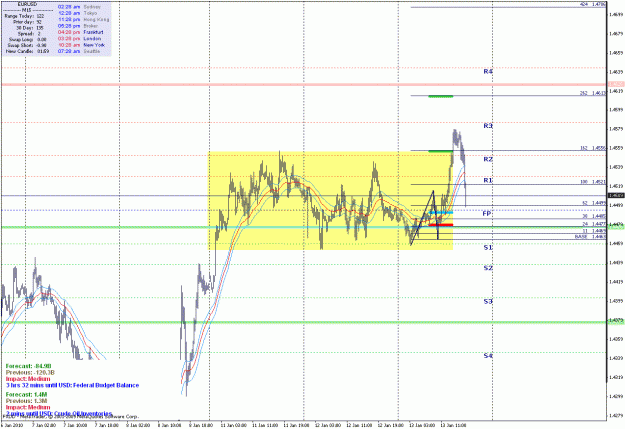Click the R3 pivot level label
625x429 pixels.
(488, 126)
